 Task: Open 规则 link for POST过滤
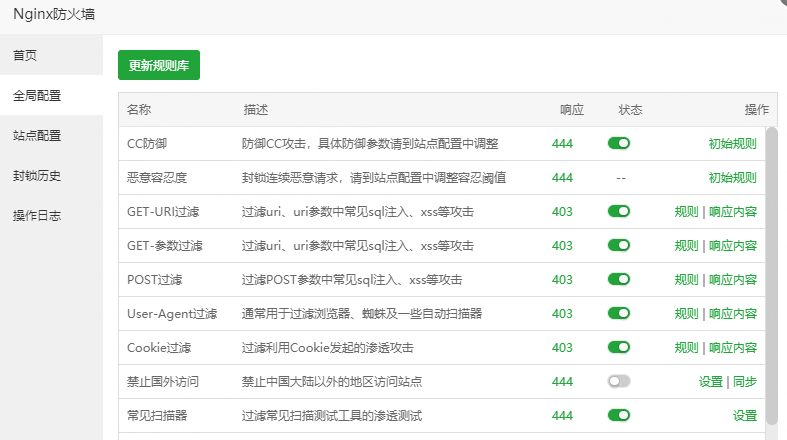coord(686,279)
